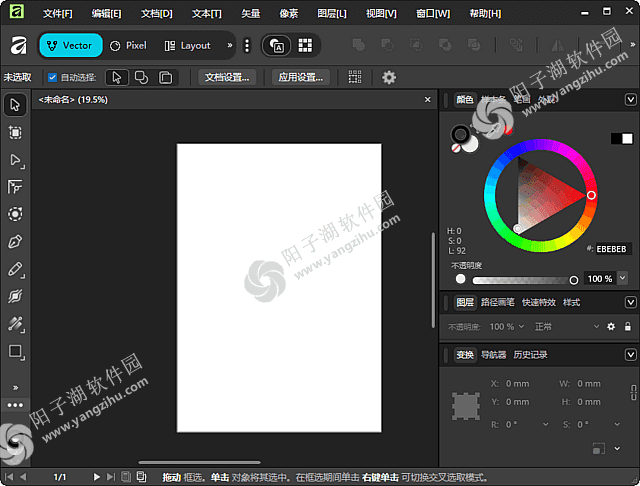Open the 视图[V] menu
The width and height of the screenshot is (640, 486).
click(381, 13)
